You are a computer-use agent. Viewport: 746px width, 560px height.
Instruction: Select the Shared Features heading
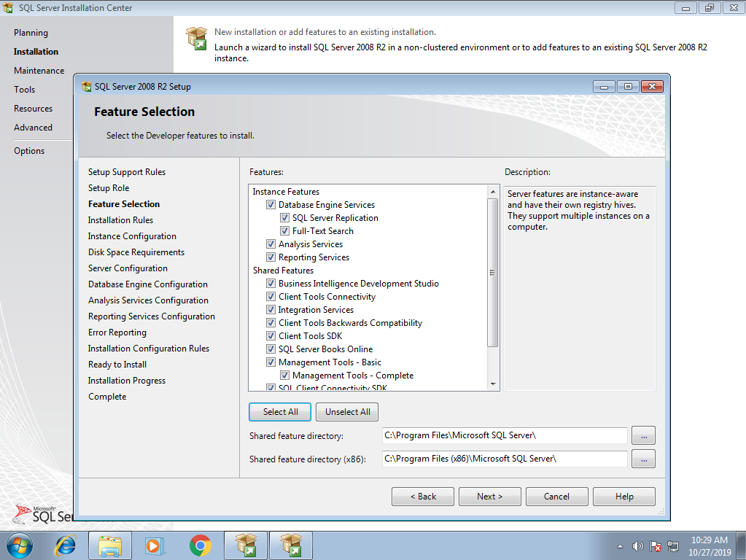(283, 271)
